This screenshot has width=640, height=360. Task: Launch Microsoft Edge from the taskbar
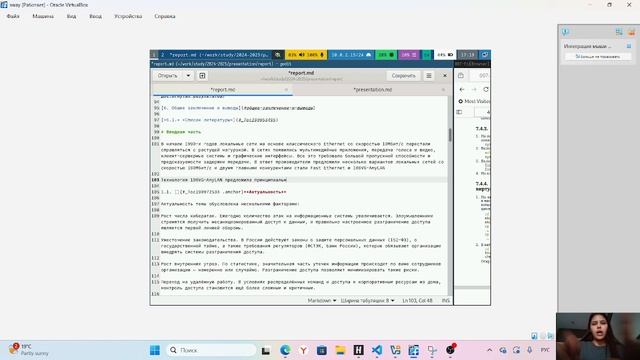(285, 350)
